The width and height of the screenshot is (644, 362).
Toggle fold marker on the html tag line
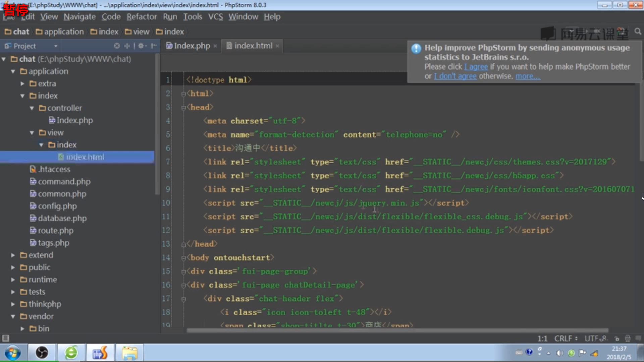[183, 94]
